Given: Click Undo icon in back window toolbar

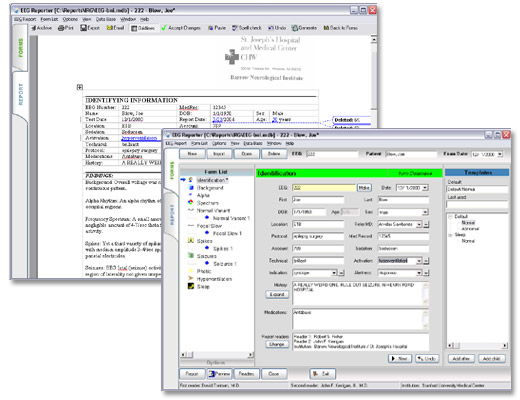Looking at the screenshot, I should click(270, 28).
